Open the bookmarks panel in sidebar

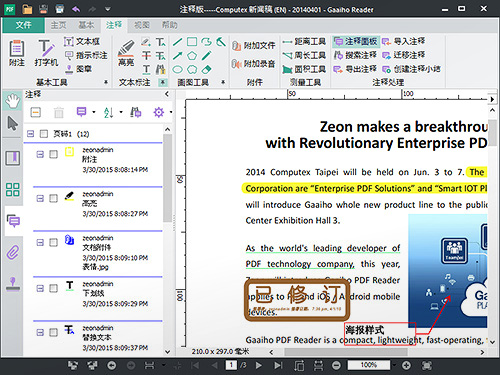click(13, 158)
